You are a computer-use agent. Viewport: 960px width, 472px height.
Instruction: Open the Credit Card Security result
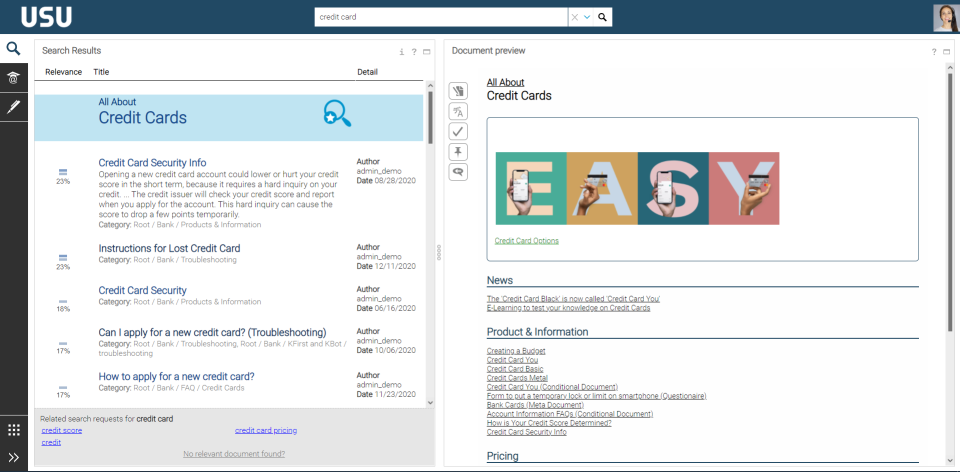click(143, 290)
